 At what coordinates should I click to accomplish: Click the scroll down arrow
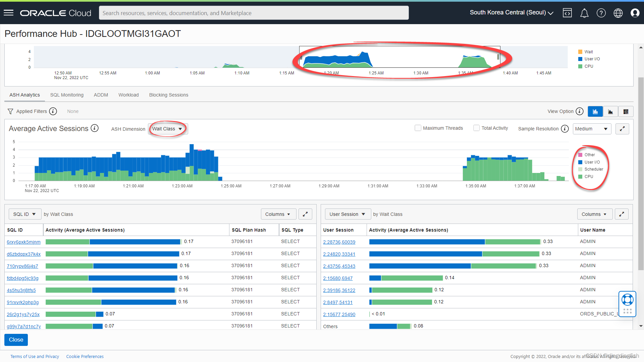[641, 326]
